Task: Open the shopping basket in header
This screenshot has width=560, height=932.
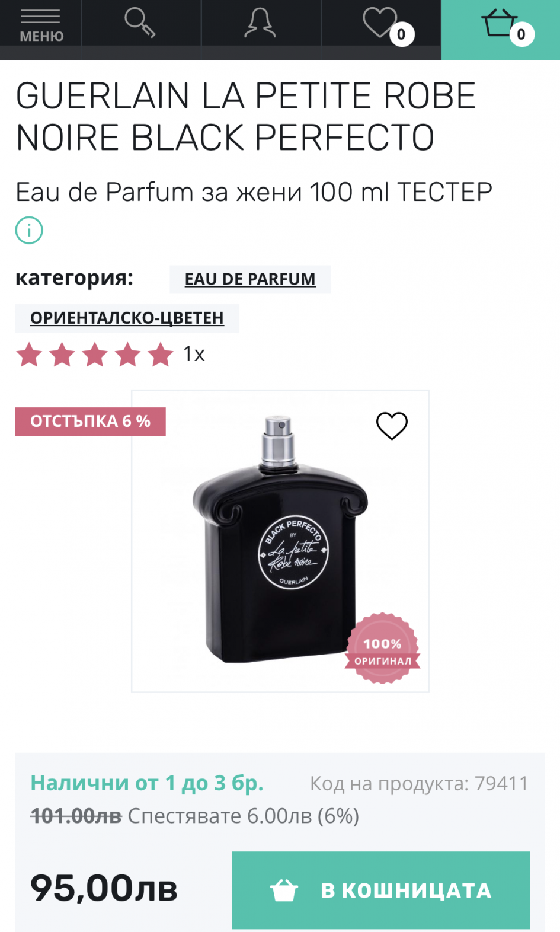Action: [500, 24]
